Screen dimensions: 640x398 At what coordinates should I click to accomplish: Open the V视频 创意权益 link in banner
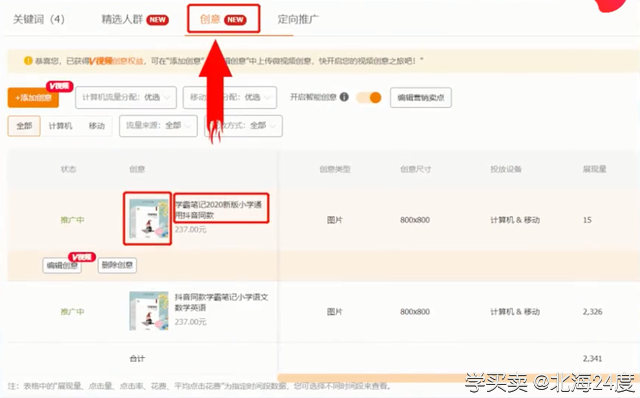click(x=116, y=61)
